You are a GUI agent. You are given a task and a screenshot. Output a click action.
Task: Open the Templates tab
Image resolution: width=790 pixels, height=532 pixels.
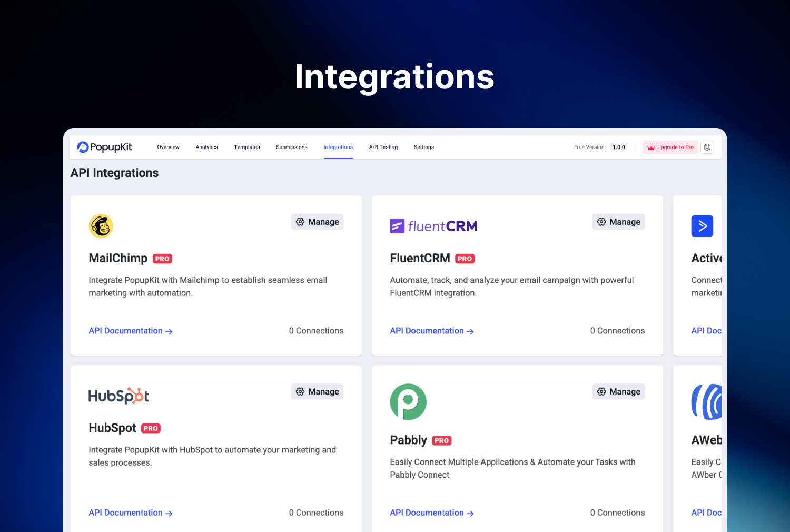pos(246,147)
